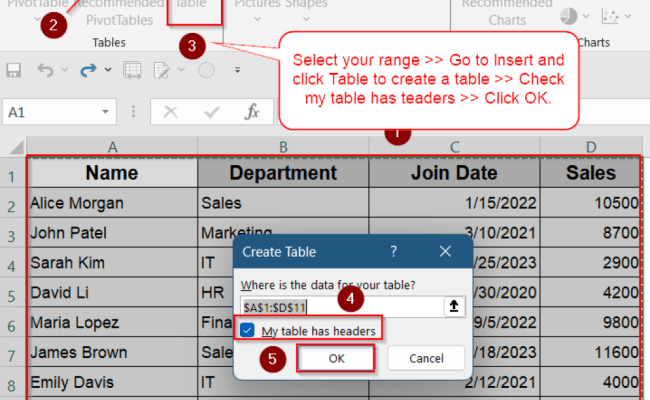This screenshot has width=650, height=400.
Task: Close the Create Table dialog
Action: click(445, 251)
